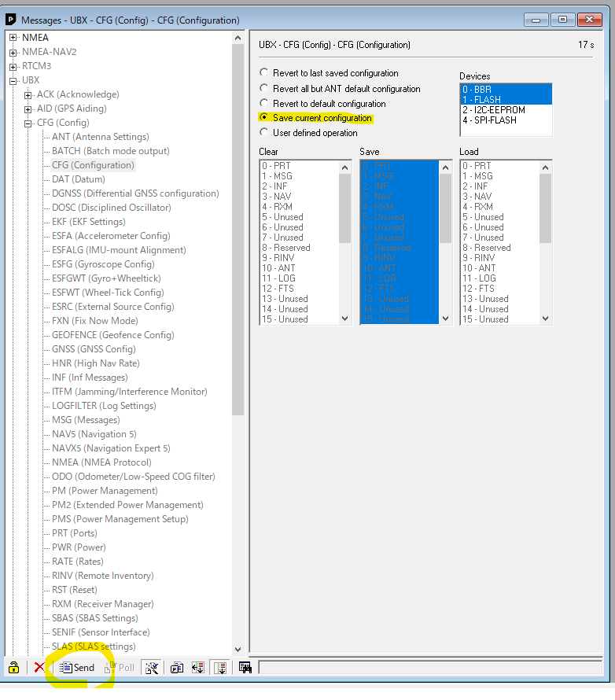Screen dimensions: 615x700
Task: Click the greyed Poll button
Action: click(120, 668)
